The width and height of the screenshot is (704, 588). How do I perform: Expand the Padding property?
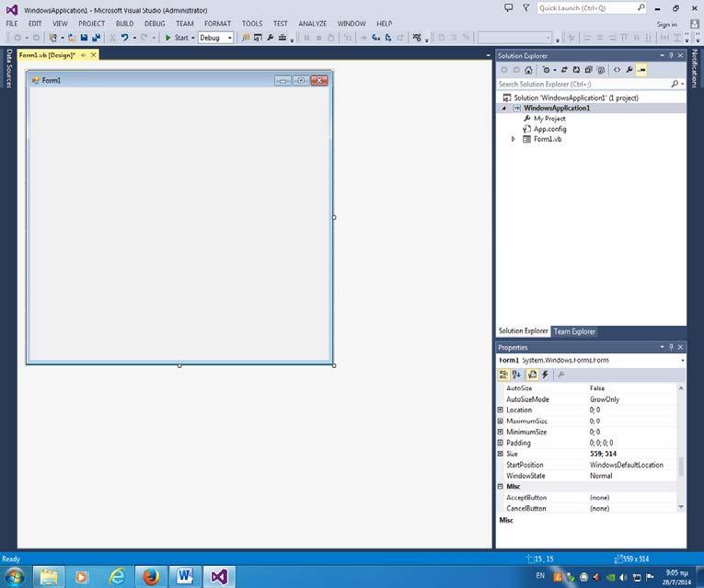[x=501, y=443]
